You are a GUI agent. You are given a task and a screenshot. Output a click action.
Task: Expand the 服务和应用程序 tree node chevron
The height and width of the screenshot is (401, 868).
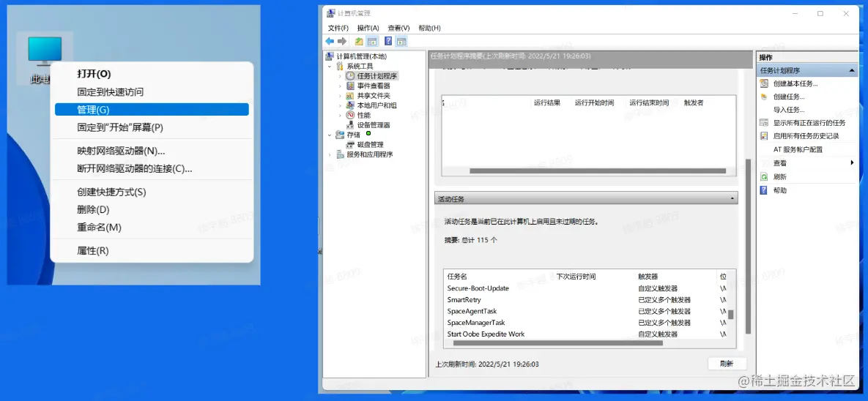(x=330, y=154)
